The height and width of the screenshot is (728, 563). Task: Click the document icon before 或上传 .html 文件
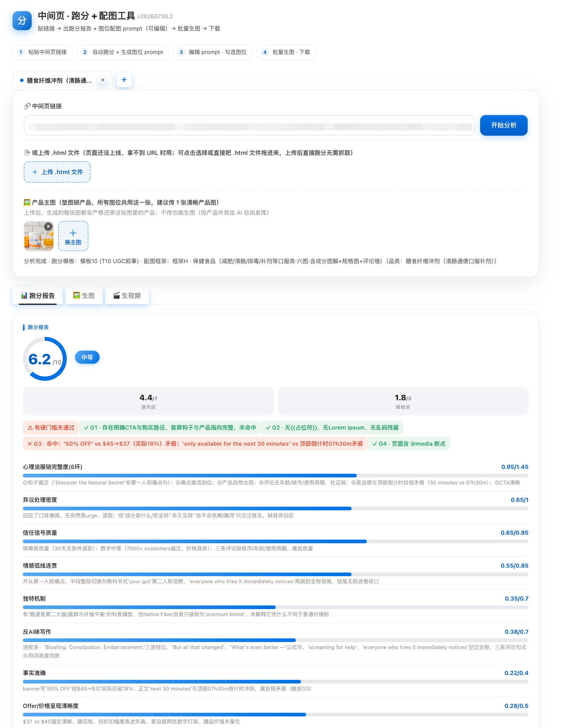27,153
